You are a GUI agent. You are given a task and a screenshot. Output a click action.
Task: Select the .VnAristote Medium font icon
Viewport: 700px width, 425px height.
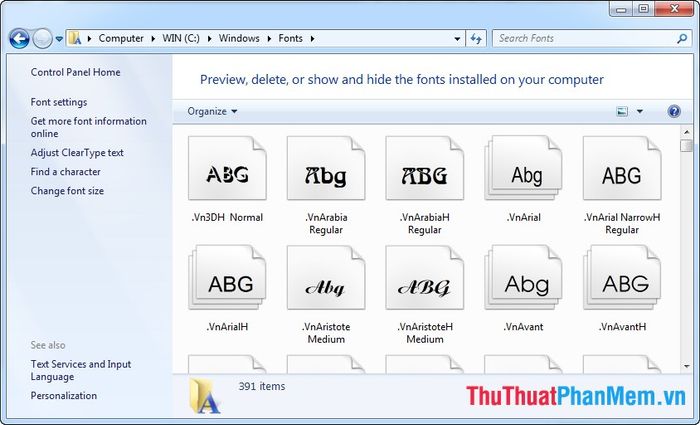[326, 277]
